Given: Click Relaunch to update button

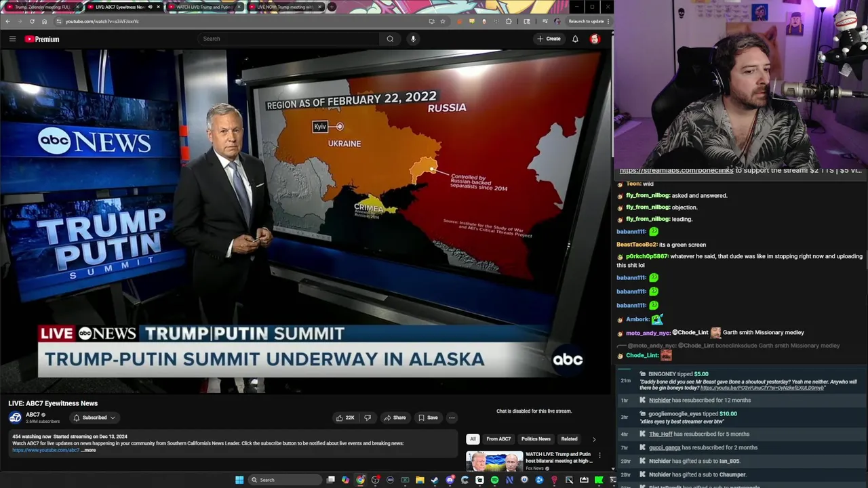Looking at the screenshot, I should coord(586,21).
